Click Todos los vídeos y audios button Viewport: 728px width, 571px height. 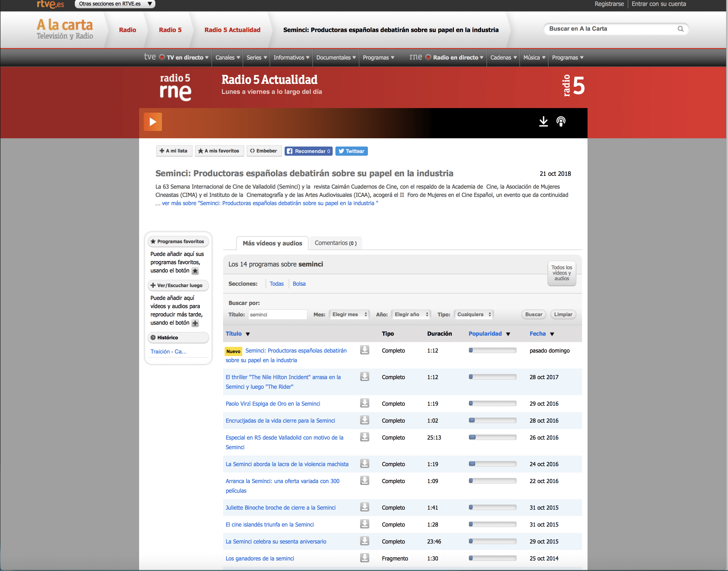562,273
